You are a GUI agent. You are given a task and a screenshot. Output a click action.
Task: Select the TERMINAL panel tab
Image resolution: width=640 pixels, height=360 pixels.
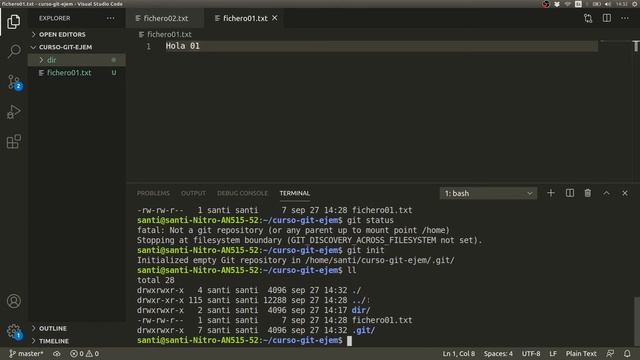295,193
